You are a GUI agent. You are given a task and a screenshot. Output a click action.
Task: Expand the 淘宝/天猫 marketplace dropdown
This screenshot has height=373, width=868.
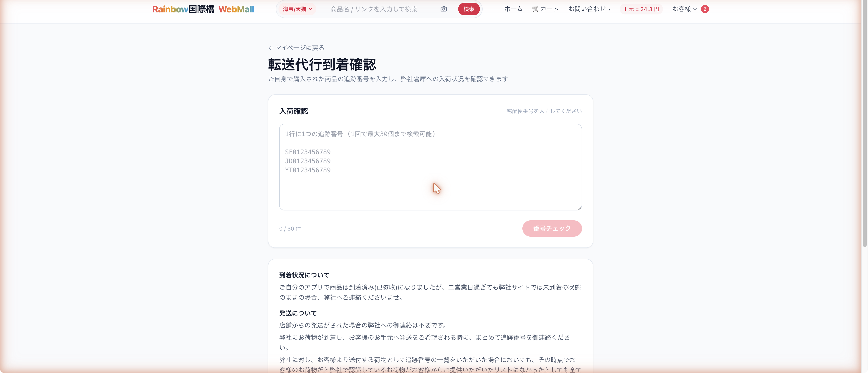[x=297, y=9]
